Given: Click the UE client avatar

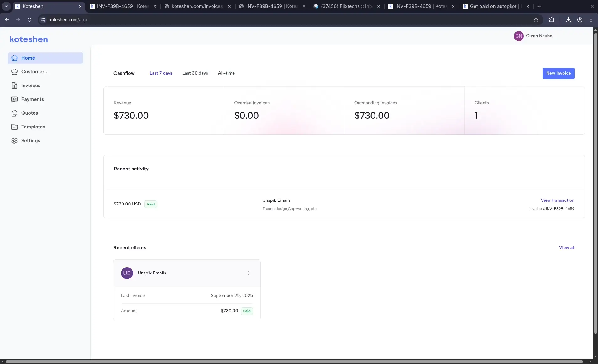Looking at the screenshot, I should coord(127,273).
